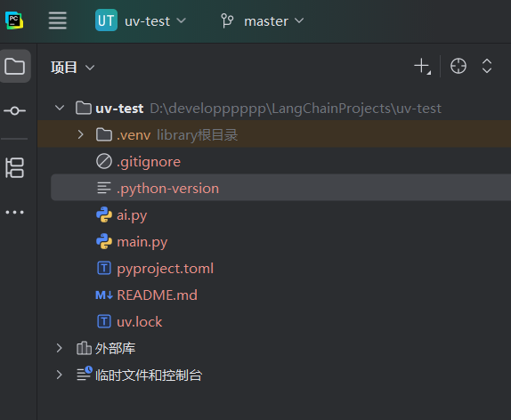Expand the .venv folder
This screenshot has height=420, width=511.
tap(80, 134)
